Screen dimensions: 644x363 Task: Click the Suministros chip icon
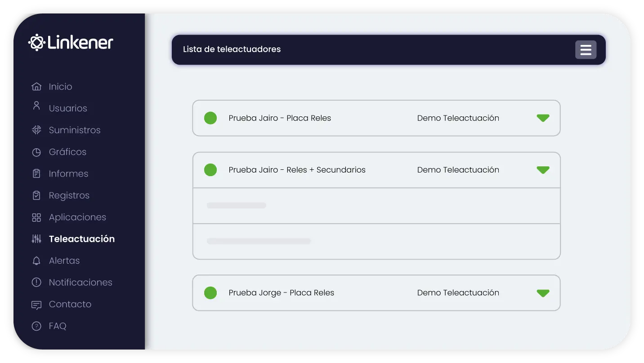36,130
